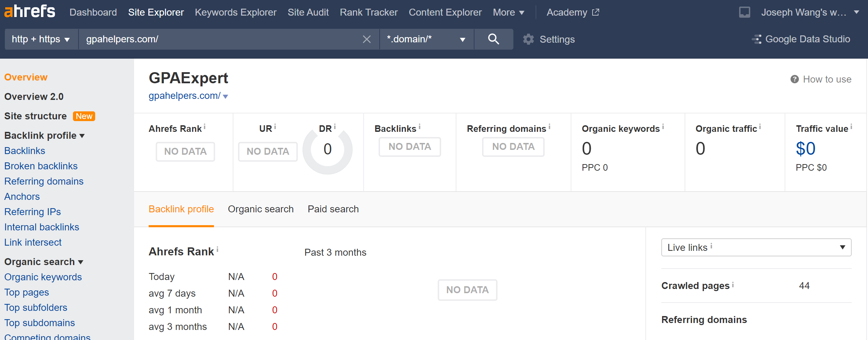Click info icon next to Backlinks metric
The height and width of the screenshot is (340, 868).
(x=420, y=127)
